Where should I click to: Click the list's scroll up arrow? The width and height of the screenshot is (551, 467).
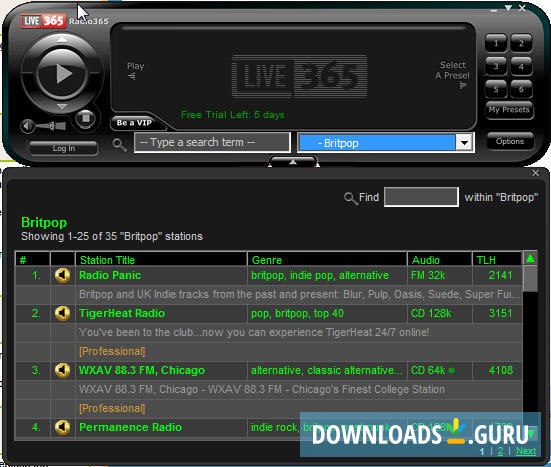tap(530, 259)
